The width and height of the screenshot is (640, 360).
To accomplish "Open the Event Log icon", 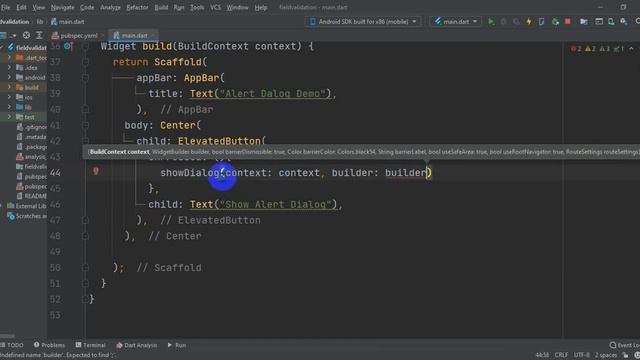I will pyautogui.click(x=613, y=345).
